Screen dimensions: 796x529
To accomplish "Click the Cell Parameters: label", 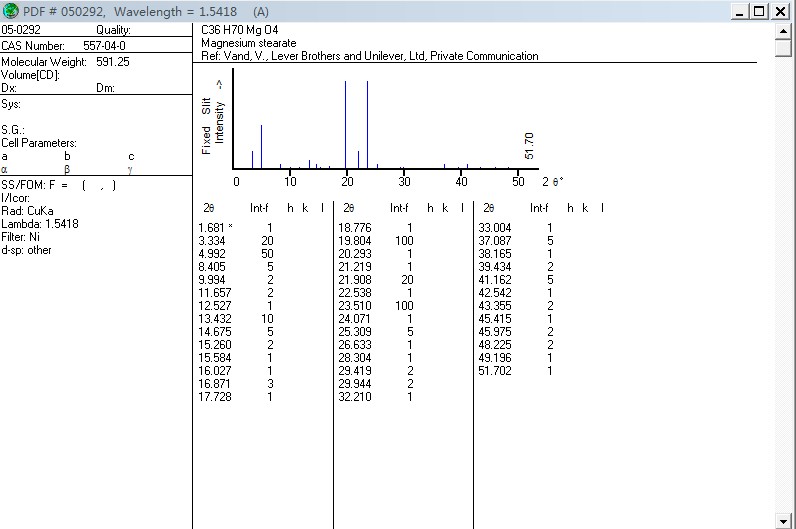I will click(39, 143).
